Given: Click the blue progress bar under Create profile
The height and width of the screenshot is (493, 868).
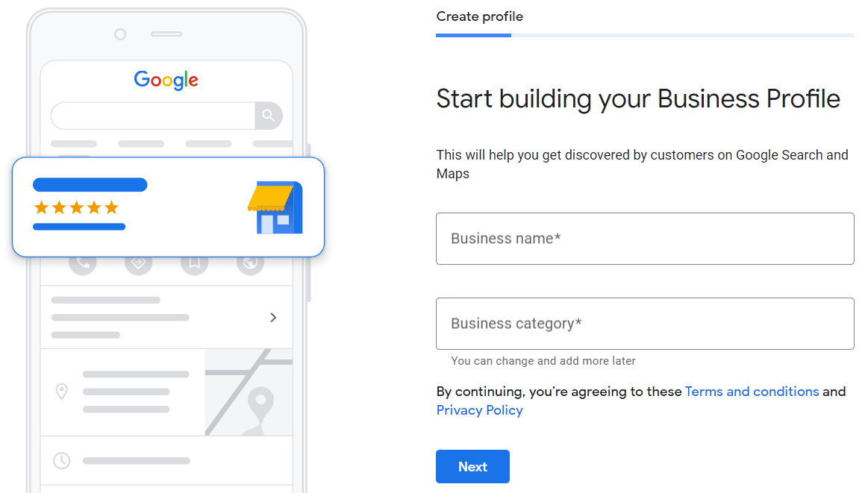Looking at the screenshot, I should [x=474, y=35].
